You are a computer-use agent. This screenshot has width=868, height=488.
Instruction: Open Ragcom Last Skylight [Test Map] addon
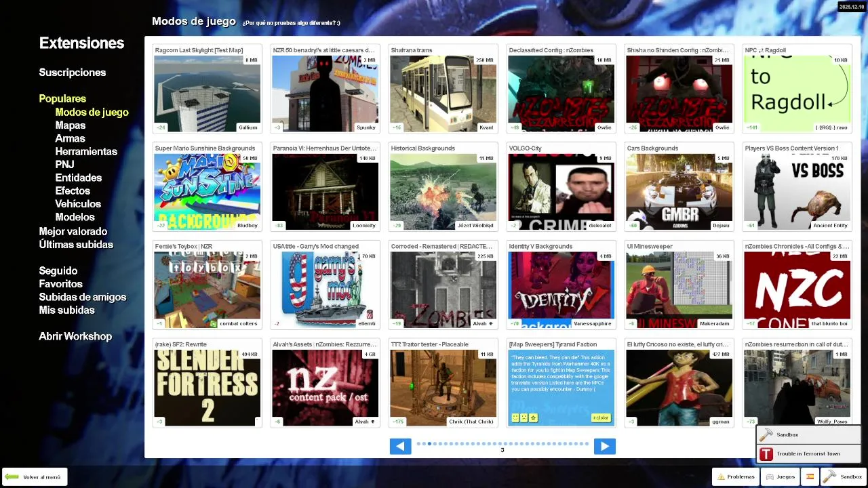point(207,89)
